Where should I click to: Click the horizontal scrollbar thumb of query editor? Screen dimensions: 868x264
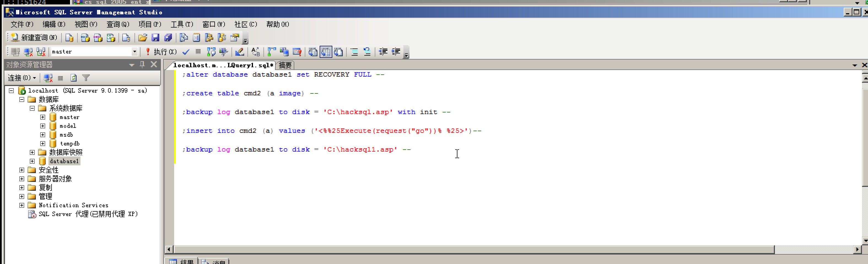click(474, 249)
